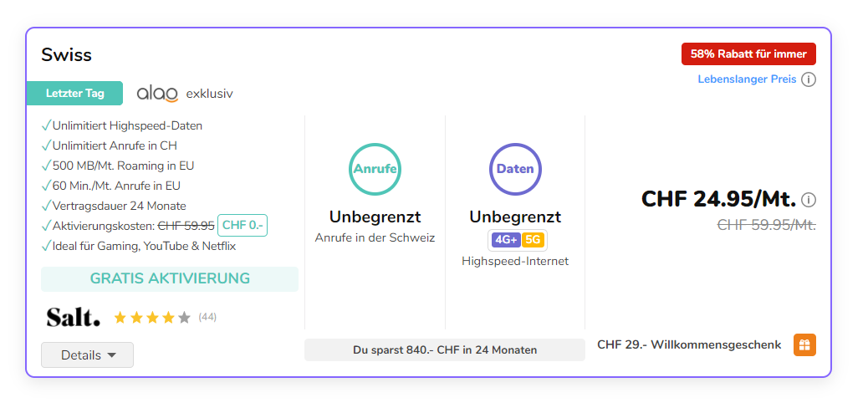Image resolution: width=868 pixels, height=403 pixels.
Task: Click the alao exklusiv logo
Action: coord(185,94)
